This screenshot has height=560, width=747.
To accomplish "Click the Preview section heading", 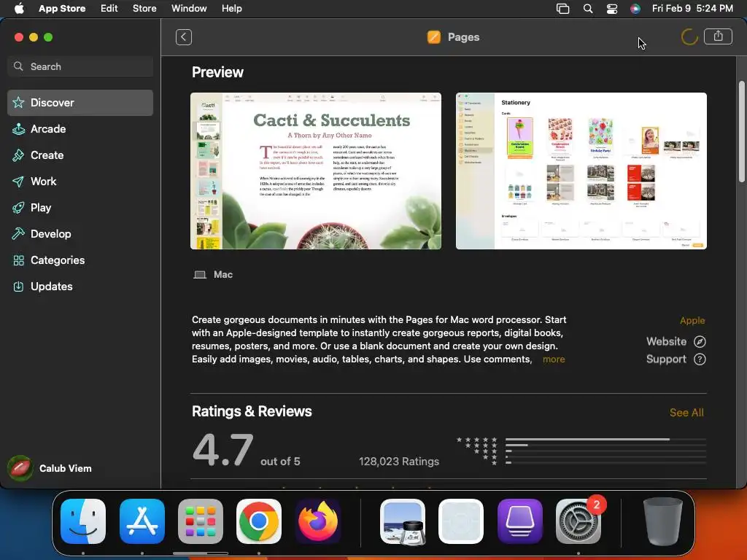I will click(217, 72).
